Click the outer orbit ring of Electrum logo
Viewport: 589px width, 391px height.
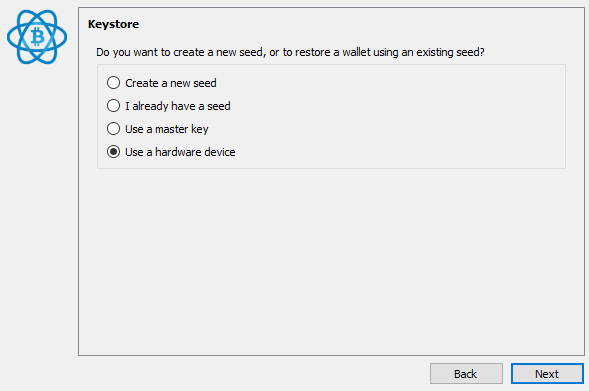point(10,37)
